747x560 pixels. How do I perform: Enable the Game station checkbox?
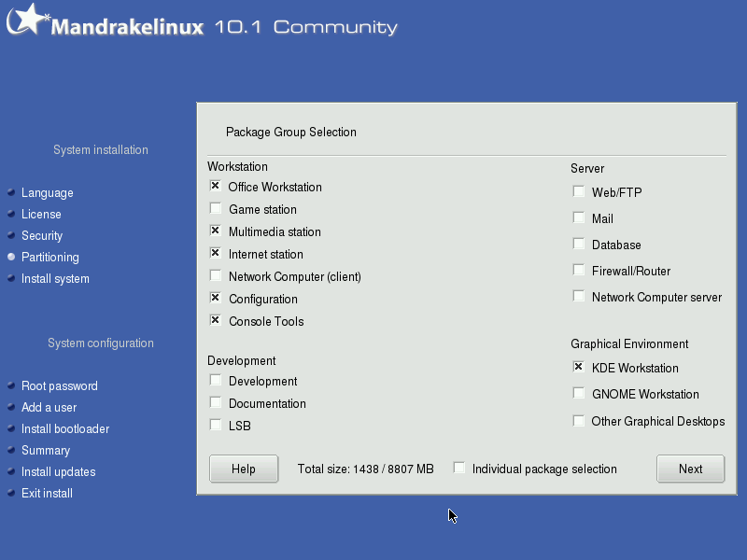[x=216, y=208]
